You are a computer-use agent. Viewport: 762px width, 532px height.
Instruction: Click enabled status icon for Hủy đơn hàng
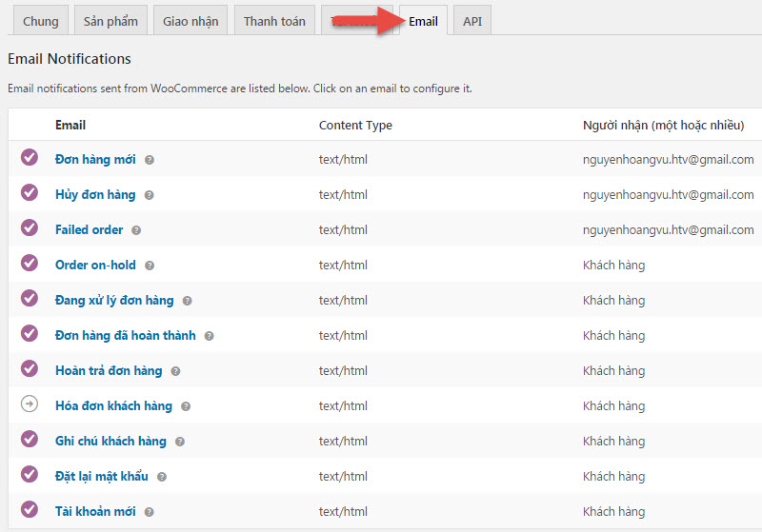(x=30, y=192)
